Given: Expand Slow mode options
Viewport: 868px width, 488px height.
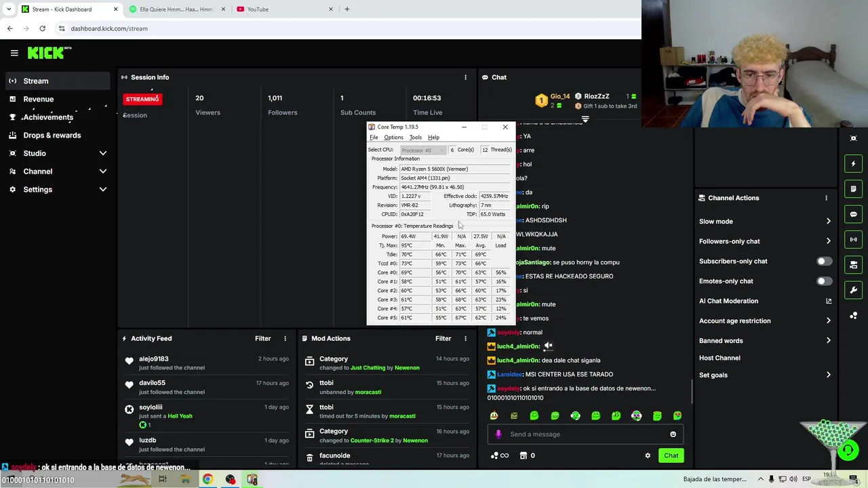Looking at the screenshot, I should 828,221.
